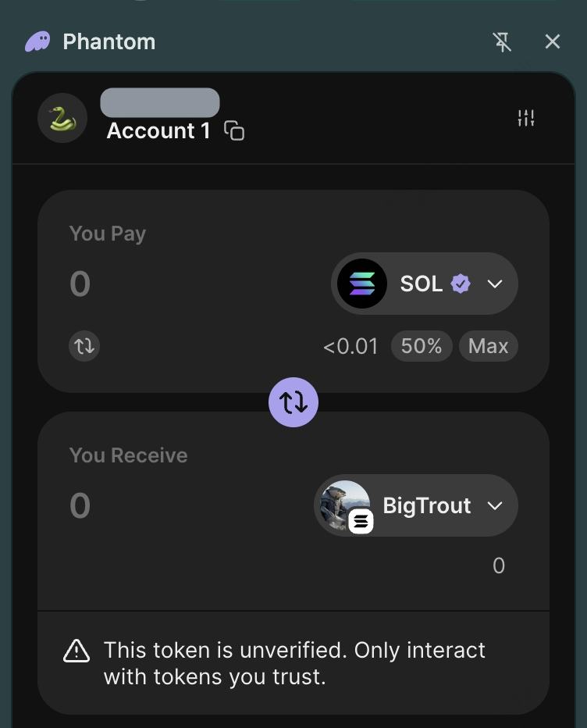Close the Phantom side panel
Viewport: 587px width, 728px height.
(x=553, y=42)
